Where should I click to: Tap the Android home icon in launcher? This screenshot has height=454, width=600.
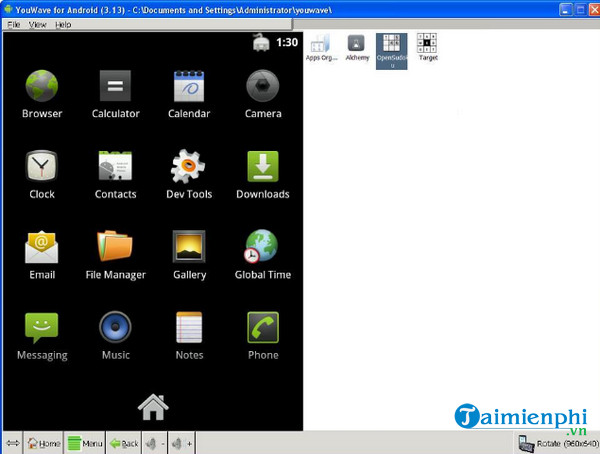pyautogui.click(x=153, y=406)
